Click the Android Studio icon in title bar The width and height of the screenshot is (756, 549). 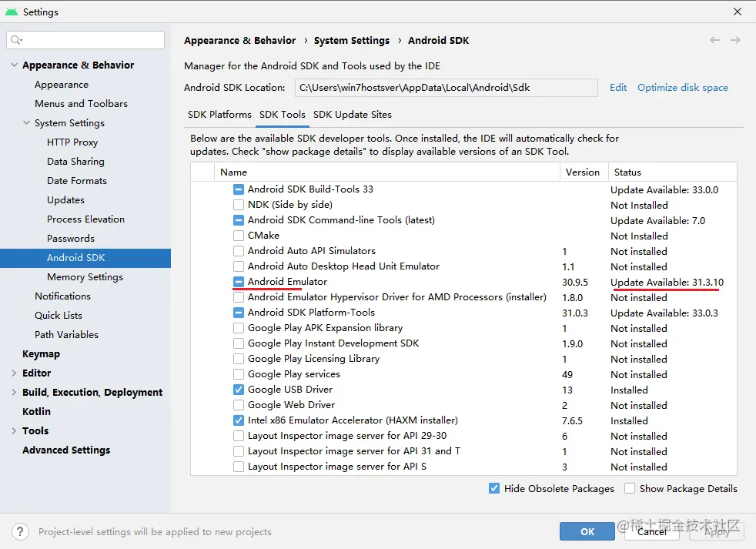pyautogui.click(x=12, y=12)
